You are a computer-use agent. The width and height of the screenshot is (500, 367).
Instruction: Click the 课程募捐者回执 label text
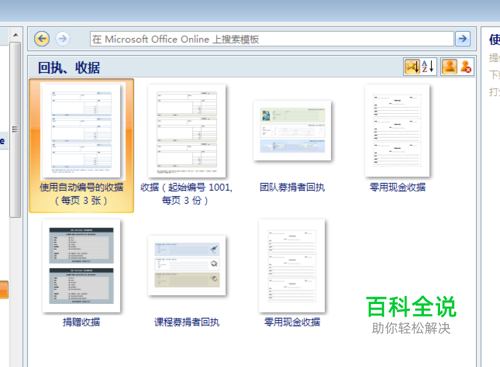(187, 322)
